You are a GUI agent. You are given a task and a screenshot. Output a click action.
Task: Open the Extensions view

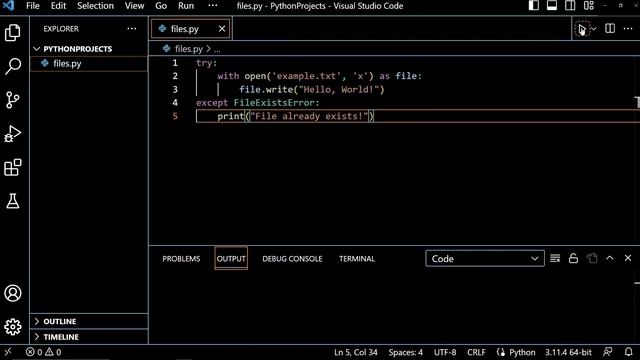pyautogui.click(x=13, y=167)
